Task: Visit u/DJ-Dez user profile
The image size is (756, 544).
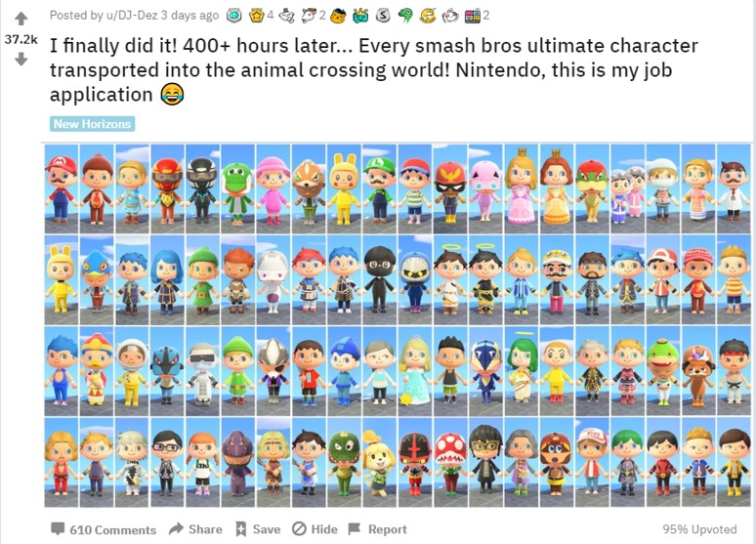Action: [x=132, y=16]
